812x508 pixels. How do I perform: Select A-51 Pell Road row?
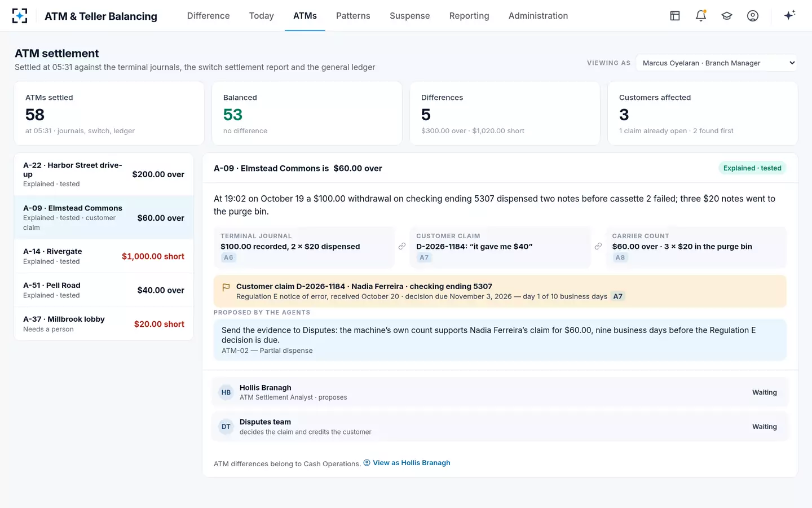coord(104,290)
